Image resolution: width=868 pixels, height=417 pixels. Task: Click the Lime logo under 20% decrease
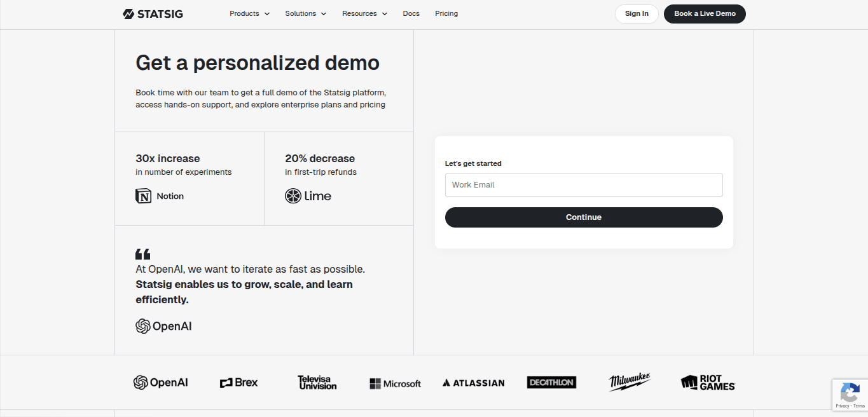308,196
